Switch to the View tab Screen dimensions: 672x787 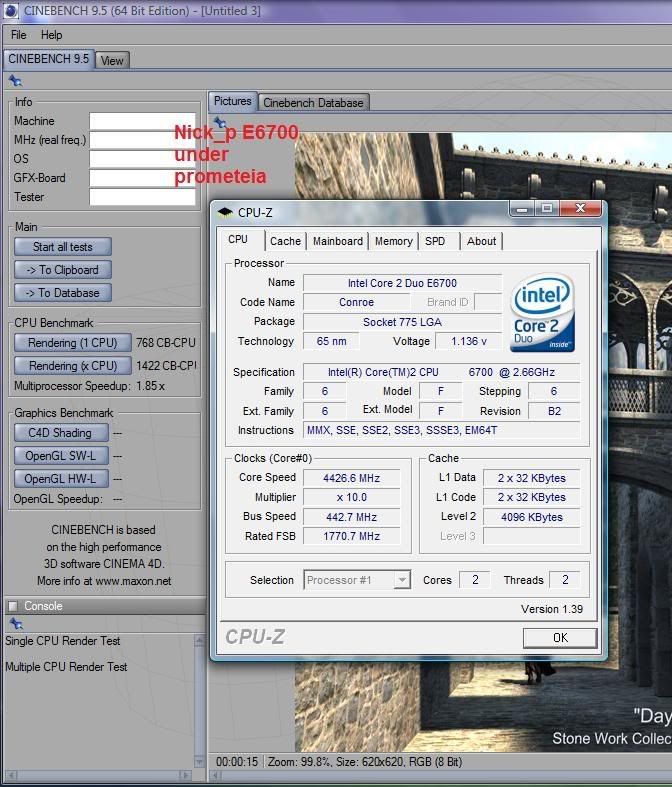[x=111, y=61]
